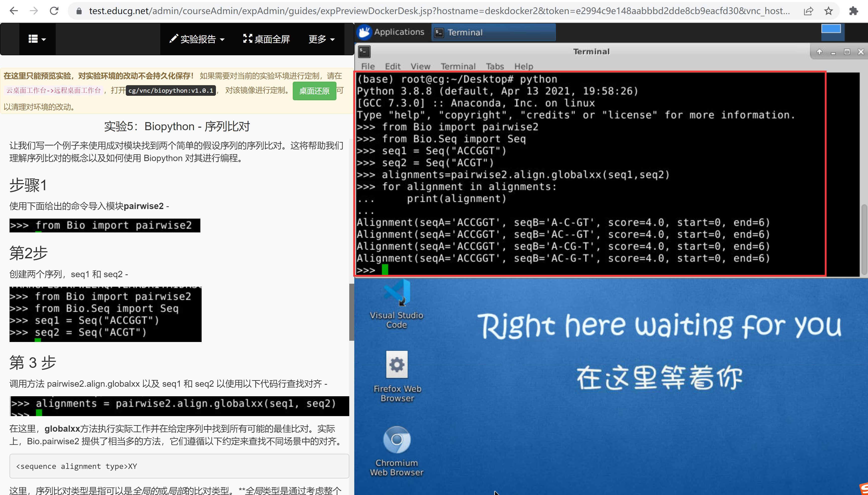The image size is (868, 495).
Task: Click the Terminal window title icon
Action: 364,52
